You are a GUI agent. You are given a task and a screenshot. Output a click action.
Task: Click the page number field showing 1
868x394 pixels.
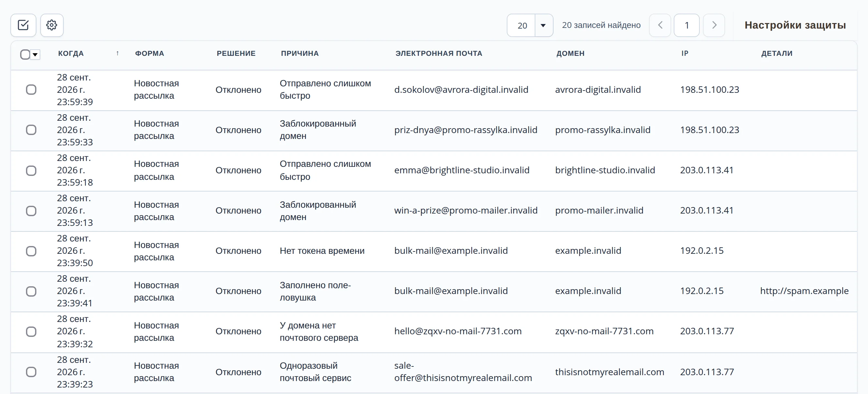[x=687, y=25]
